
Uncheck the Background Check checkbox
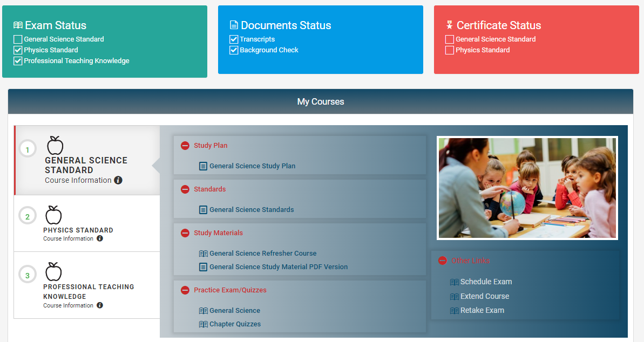tap(234, 50)
